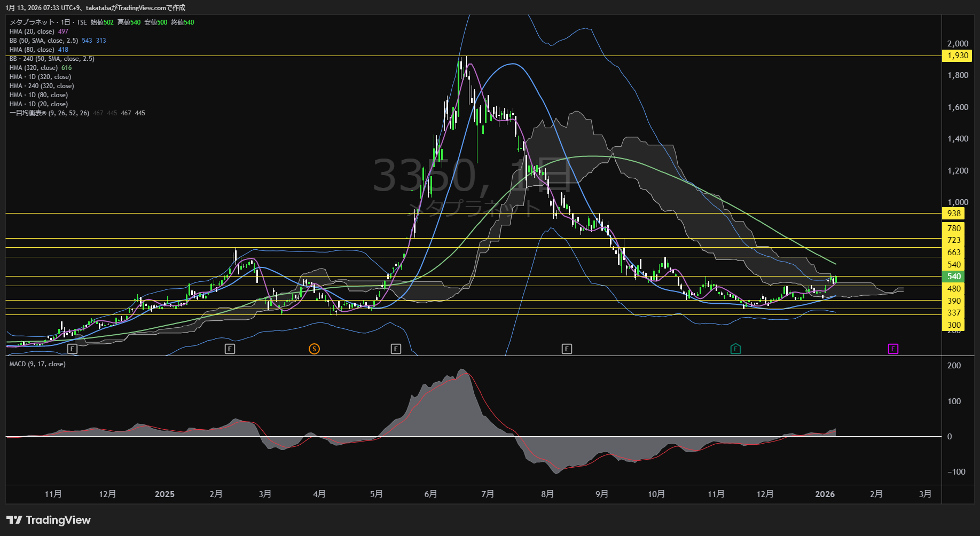Select the earnings marker in May 2025
Viewport: 980px width, 536px height.
tap(396, 349)
